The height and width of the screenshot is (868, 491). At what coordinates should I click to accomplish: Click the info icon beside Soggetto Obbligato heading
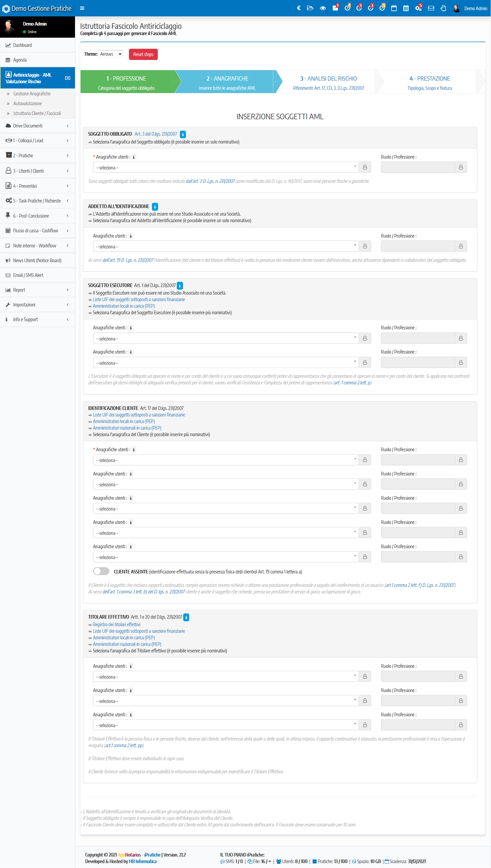183,134
